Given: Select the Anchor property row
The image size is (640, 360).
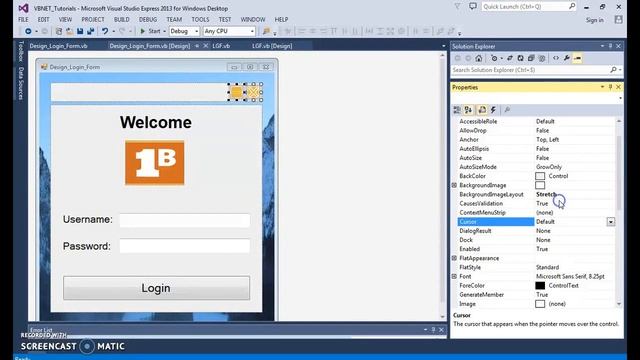Looking at the screenshot, I should (x=536, y=140).
